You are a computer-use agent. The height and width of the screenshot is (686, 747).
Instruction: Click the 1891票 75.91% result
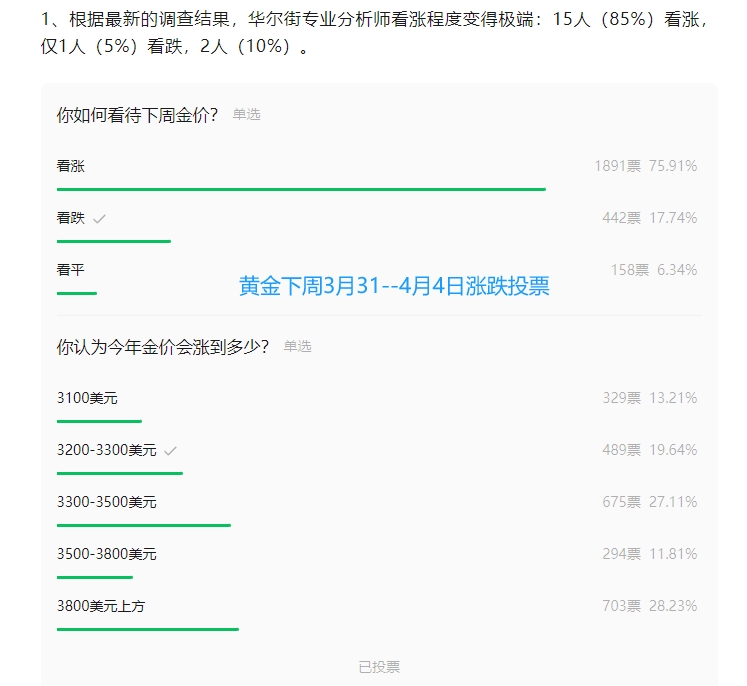645,166
